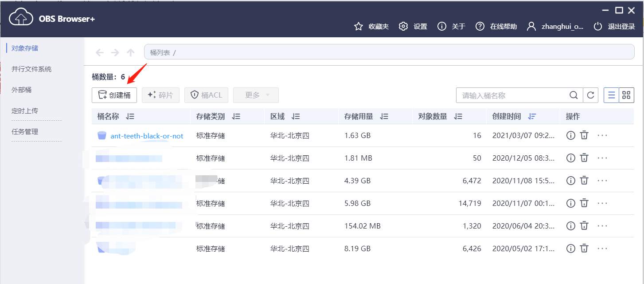Click 退出登录 power icon
This screenshot has width=644, height=284.
click(x=598, y=27)
